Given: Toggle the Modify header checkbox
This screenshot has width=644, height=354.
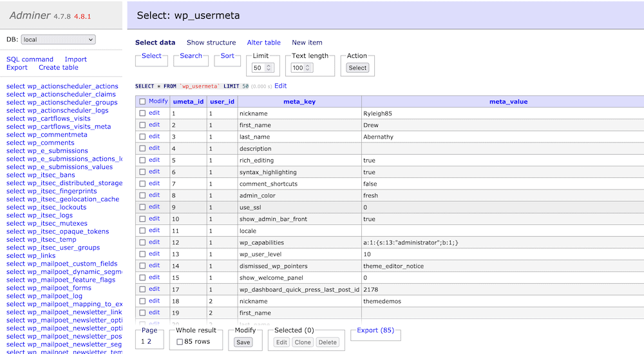Looking at the screenshot, I should point(142,101).
